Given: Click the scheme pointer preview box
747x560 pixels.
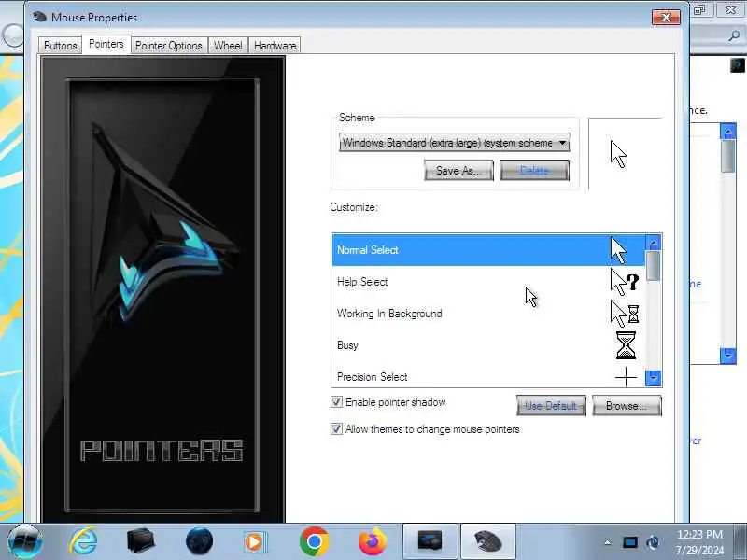Looking at the screenshot, I should coord(625,154).
